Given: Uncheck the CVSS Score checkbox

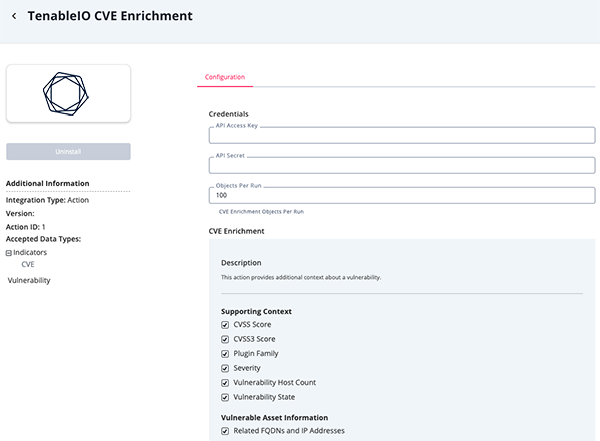Looking at the screenshot, I should [x=225, y=325].
